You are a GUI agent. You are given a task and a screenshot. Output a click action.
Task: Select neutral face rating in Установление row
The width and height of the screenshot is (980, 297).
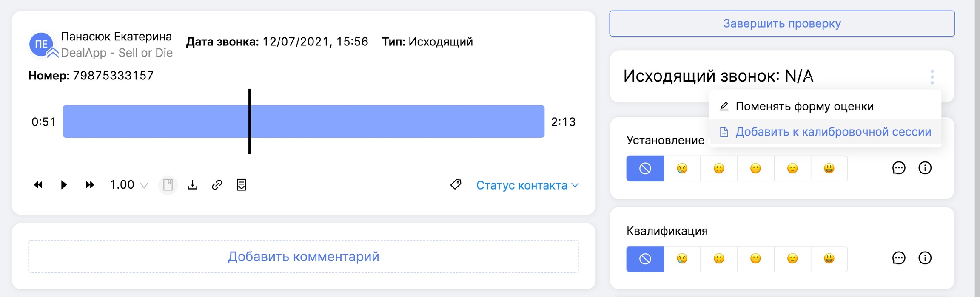pyautogui.click(x=755, y=169)
